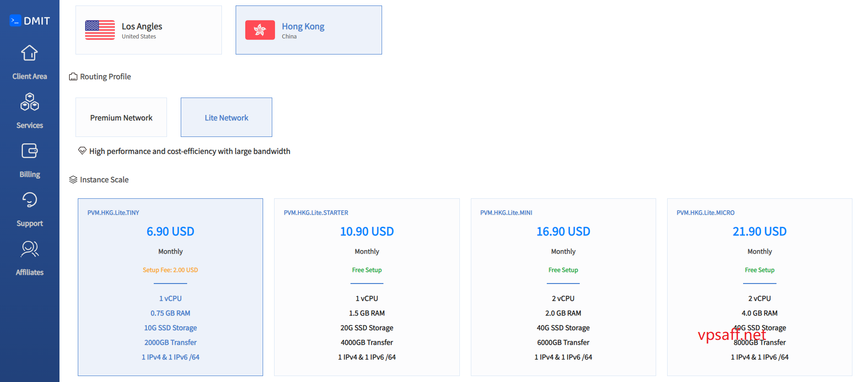Click the Hong Kong flag icon

(x=260, y=30)
